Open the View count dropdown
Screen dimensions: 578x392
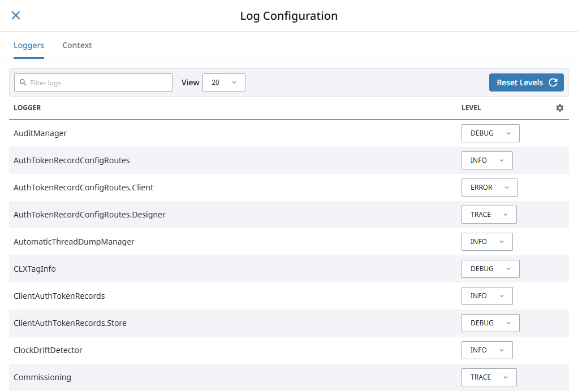pyautogui.click(x=223, y=82)
